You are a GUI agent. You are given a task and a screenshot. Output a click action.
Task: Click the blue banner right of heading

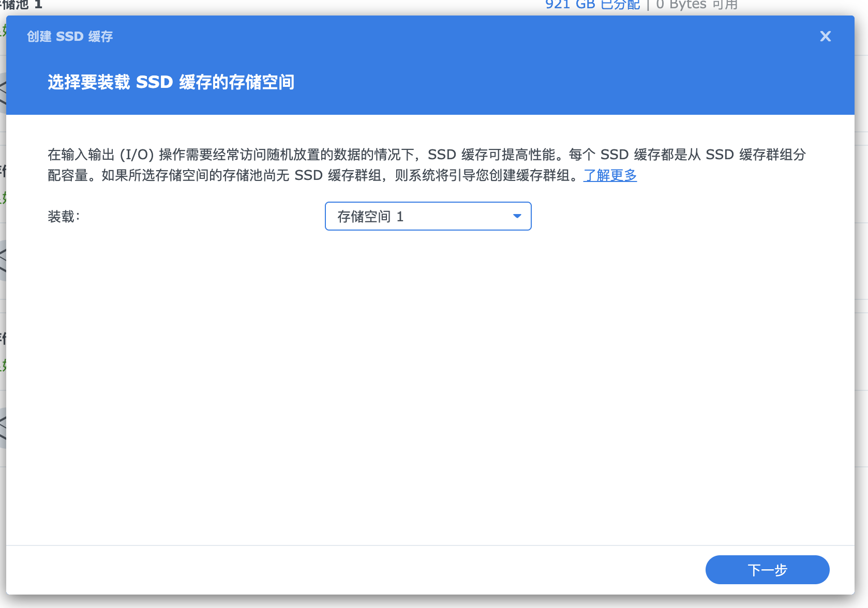[569, 82]
